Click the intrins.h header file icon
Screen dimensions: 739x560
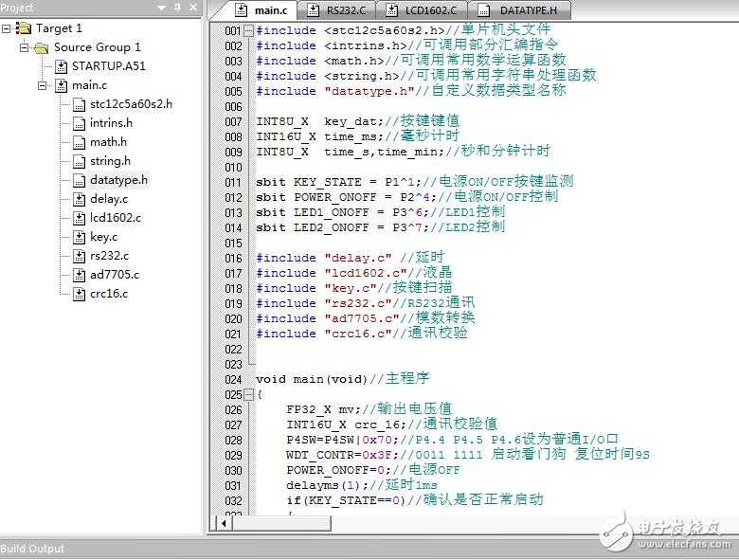coord(79,123)
